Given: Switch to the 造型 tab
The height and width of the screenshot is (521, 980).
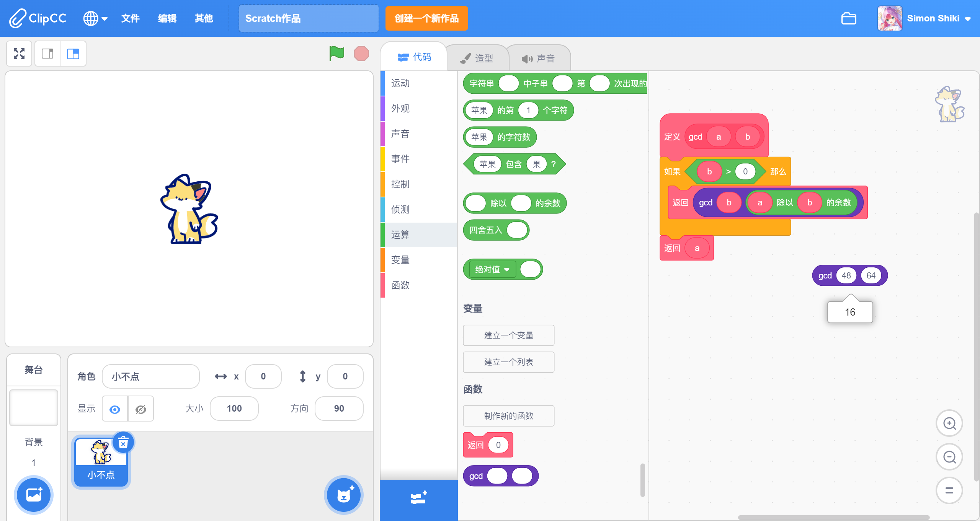Looking at the screenshot, I should 477,58.
